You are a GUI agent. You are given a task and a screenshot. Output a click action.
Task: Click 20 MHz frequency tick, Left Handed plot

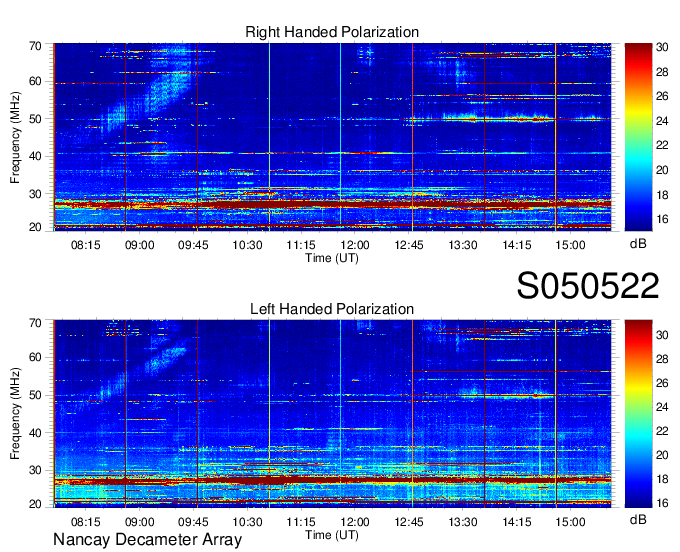pyautogui.click(x=35, y=504)
